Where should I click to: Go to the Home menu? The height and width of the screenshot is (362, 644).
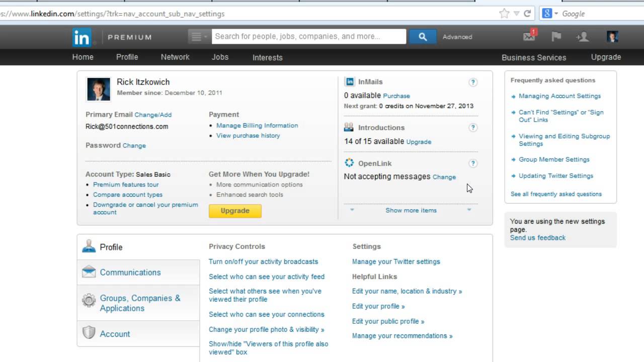(x=83, y=57)
